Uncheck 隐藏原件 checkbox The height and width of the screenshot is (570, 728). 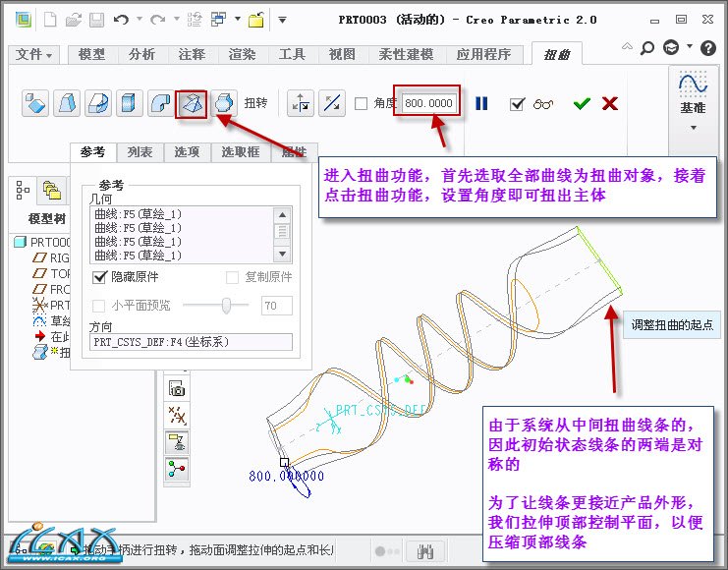coord(100,277)
